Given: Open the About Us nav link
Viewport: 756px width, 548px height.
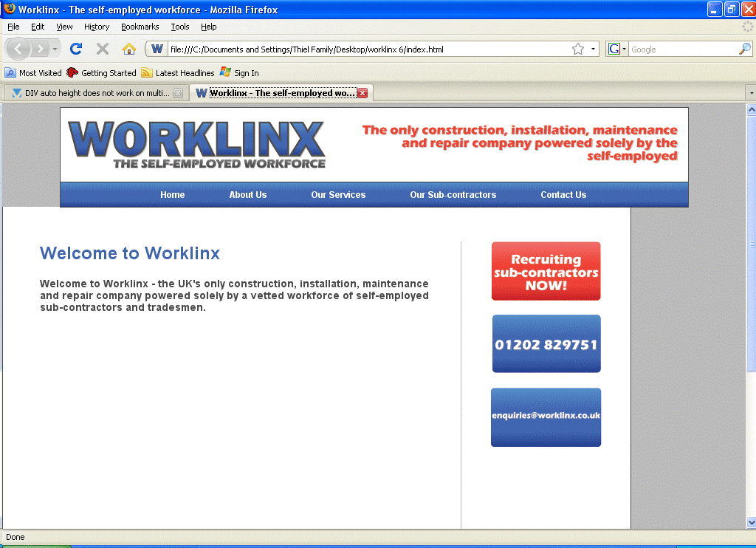Looking at the screenshot, I should 248,195.
